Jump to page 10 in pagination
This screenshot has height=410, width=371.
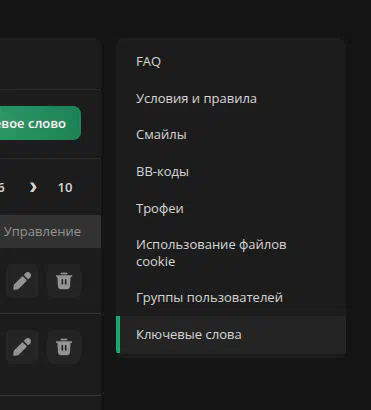pyautogui.click(x=65, y=187)
